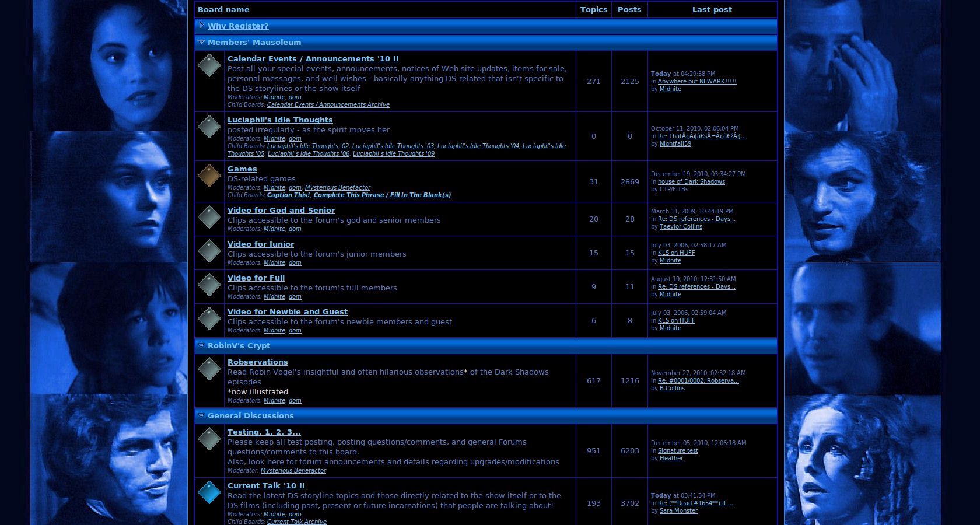Click the brown Games board icon
The height and width of the screenshot is (525, 980).
pyautogui.click(x=209, y=176)
